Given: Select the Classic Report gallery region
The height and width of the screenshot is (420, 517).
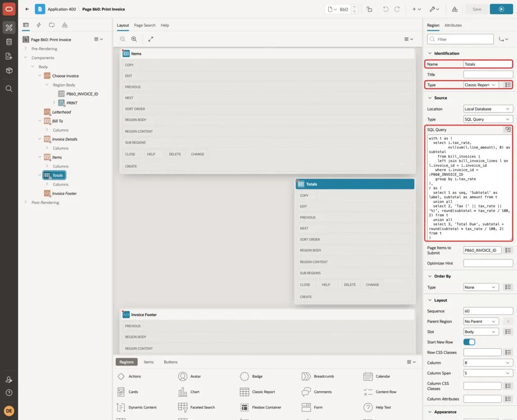Looking at the screenshot, I should pos(257,392).
